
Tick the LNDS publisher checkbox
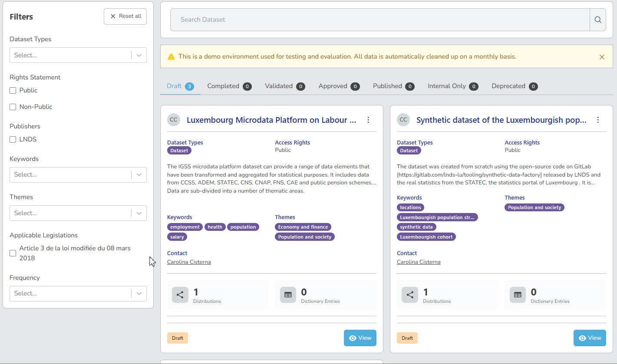pyautogui.click(x=13, y=140)
